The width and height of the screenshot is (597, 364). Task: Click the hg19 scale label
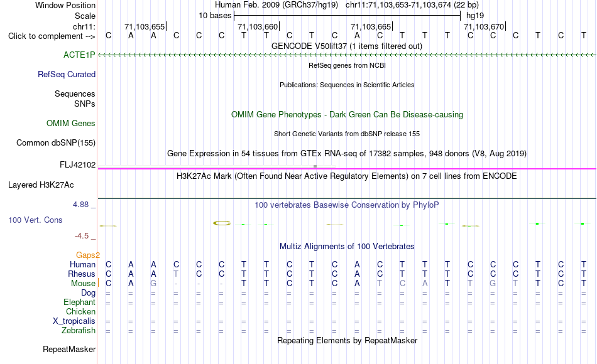tap(475, 16)
